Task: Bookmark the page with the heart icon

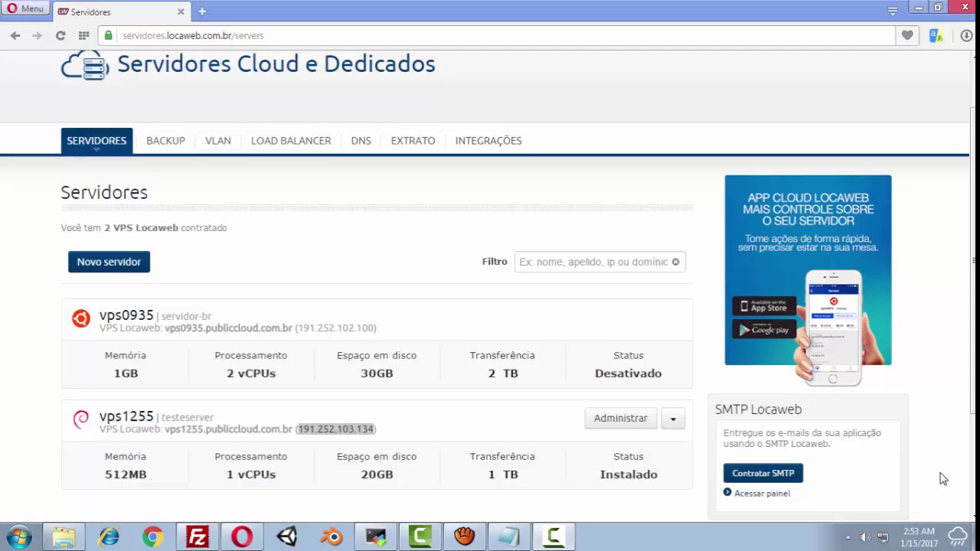Action: (x=907, y=35)
